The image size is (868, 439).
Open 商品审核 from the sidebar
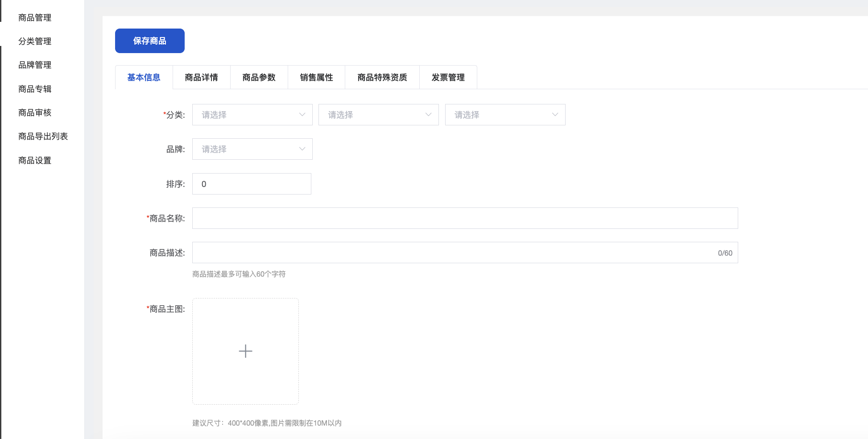tap(35, 113)
